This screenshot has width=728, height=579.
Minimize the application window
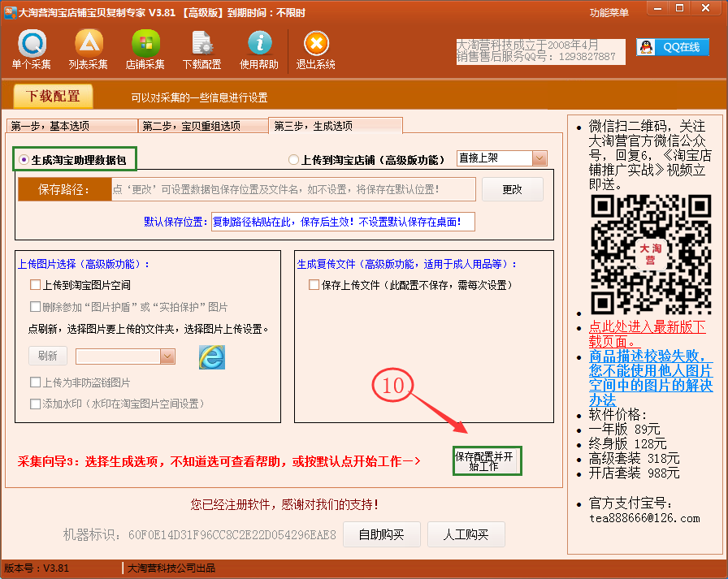coord(657,8)
